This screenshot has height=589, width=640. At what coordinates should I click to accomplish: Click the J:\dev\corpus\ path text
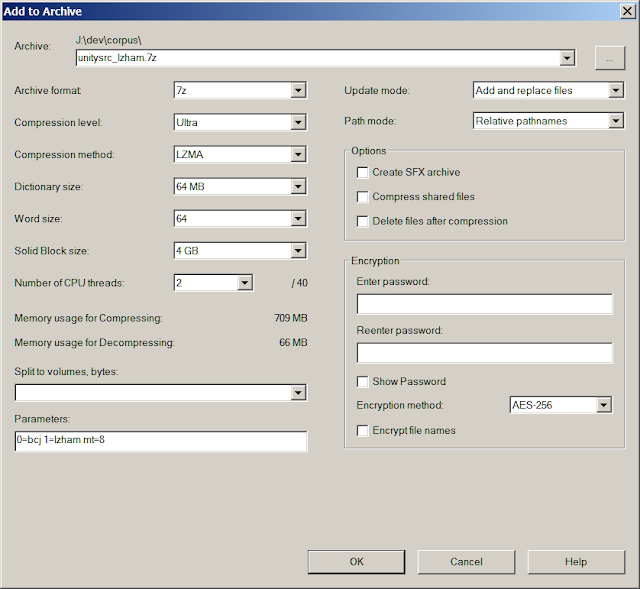(109, 40)
